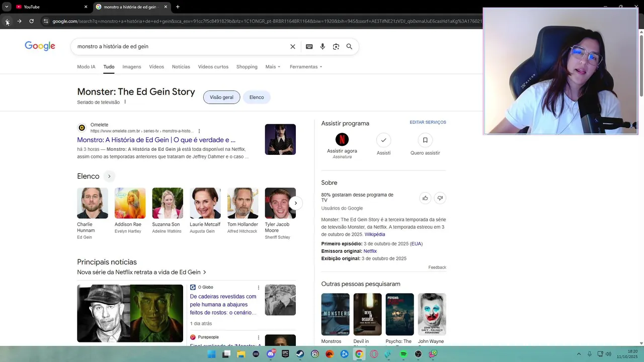Screen dimensions: 644x362
Task: Open Addison Rae cast photo
Action: coord(130,203)
